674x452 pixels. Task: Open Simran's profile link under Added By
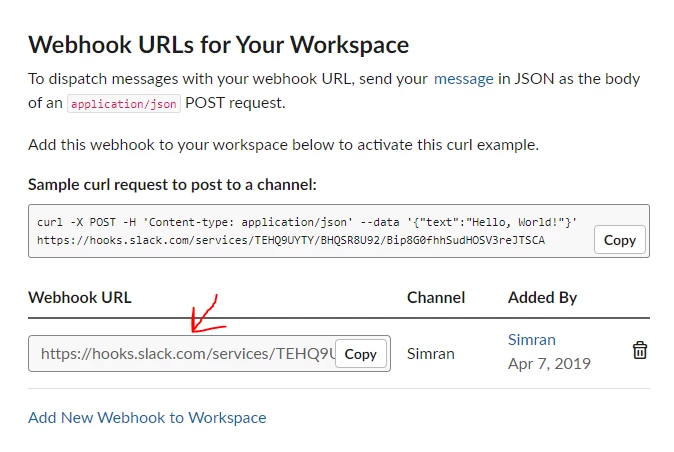click(532, 339)
